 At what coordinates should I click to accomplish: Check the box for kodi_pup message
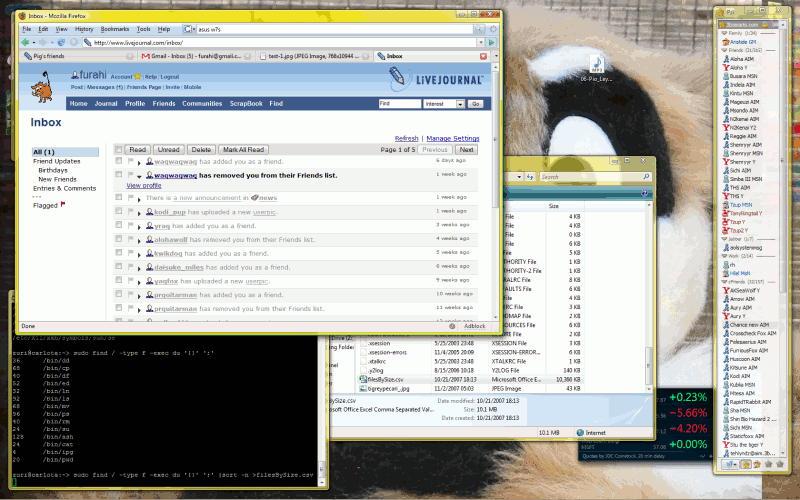[118, 212]
